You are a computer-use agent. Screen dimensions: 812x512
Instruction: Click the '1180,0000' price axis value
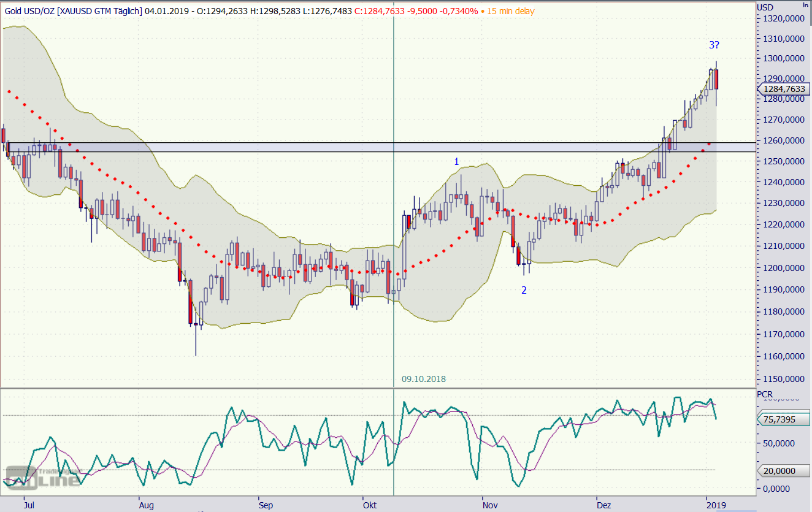(784, 312)
